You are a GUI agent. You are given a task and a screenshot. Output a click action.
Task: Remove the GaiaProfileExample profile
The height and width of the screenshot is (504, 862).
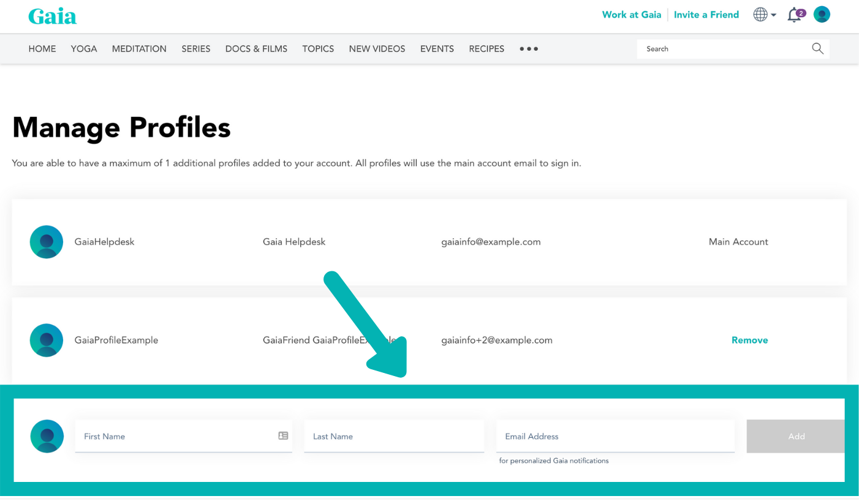pyautogui.click(x=749, y=340)
